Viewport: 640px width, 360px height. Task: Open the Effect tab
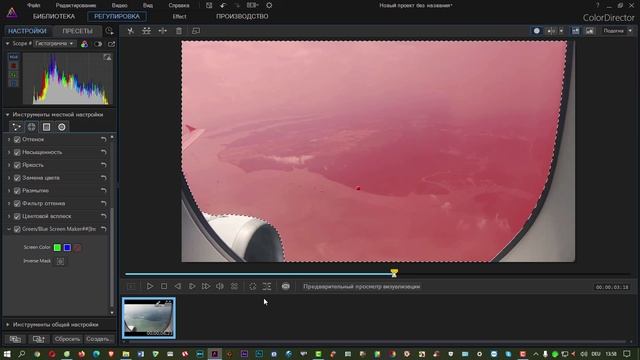click(x=179, y=16)
